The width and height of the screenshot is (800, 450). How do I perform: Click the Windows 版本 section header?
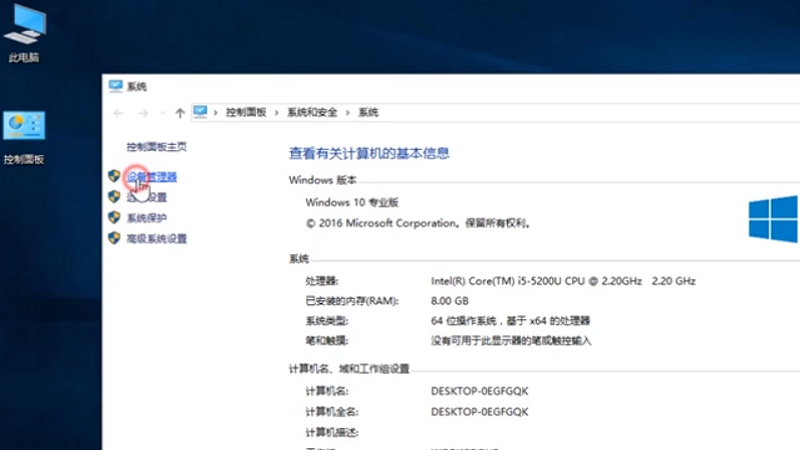pos(322,180)
